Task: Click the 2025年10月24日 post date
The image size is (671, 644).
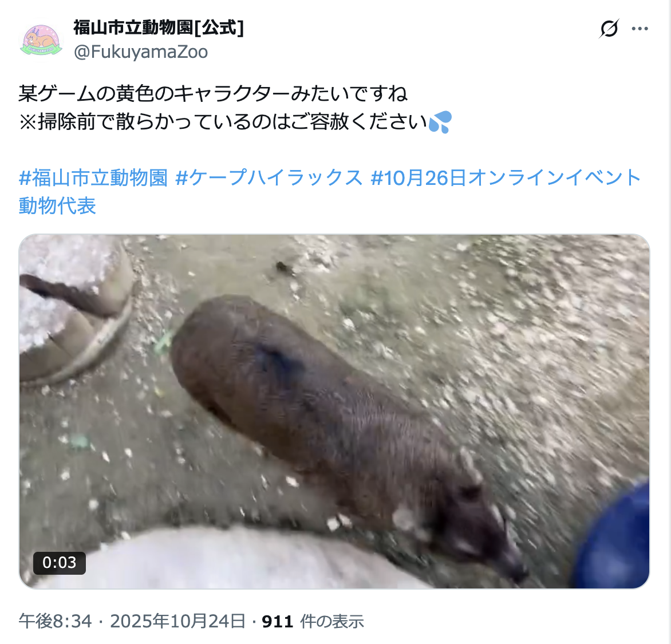Action: [178, 621]
